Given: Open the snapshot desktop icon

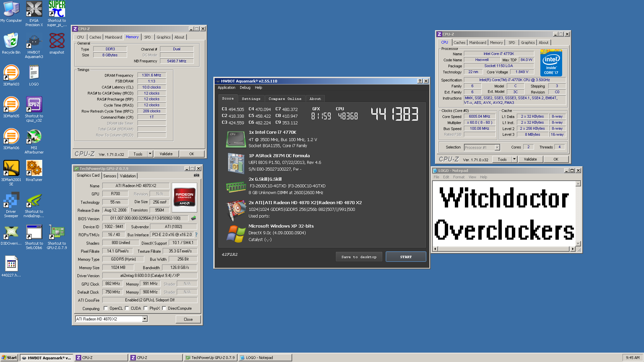Looking at the screenshot, I should pyautogui.click(x=57, y=44).
